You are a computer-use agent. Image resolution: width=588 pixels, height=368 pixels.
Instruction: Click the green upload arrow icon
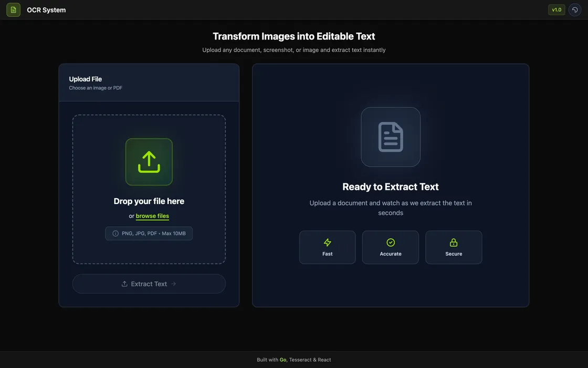(149, 162)
